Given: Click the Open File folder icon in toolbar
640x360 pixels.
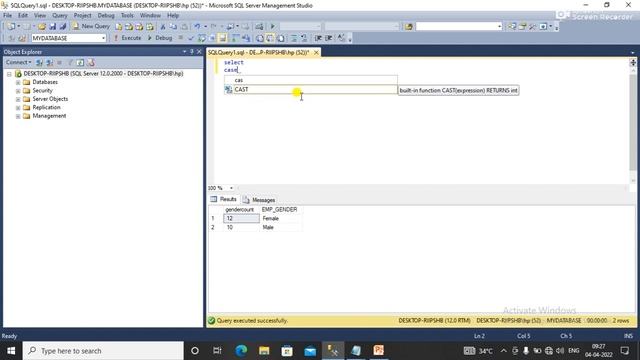Looking at the screenshot, I should pos(42,27).
